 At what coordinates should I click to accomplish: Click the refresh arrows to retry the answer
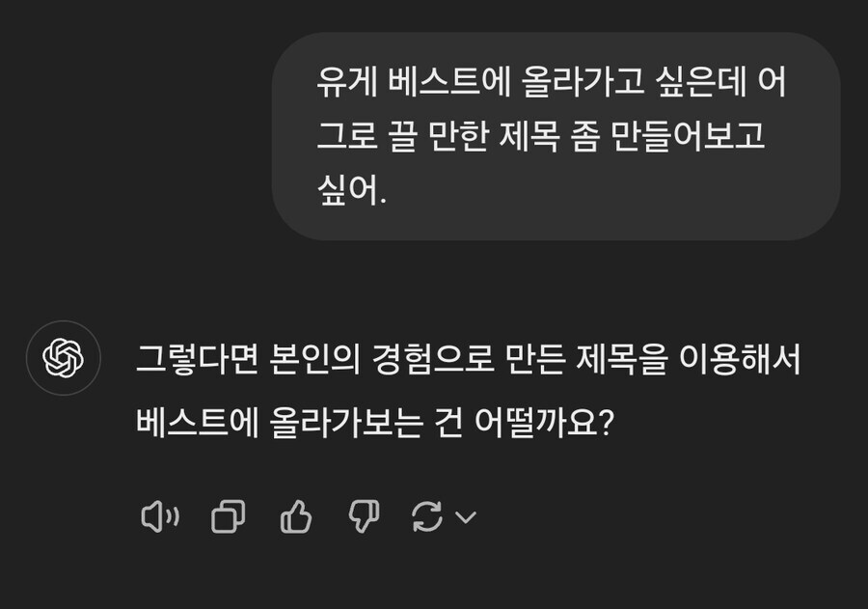click(427, 518)
